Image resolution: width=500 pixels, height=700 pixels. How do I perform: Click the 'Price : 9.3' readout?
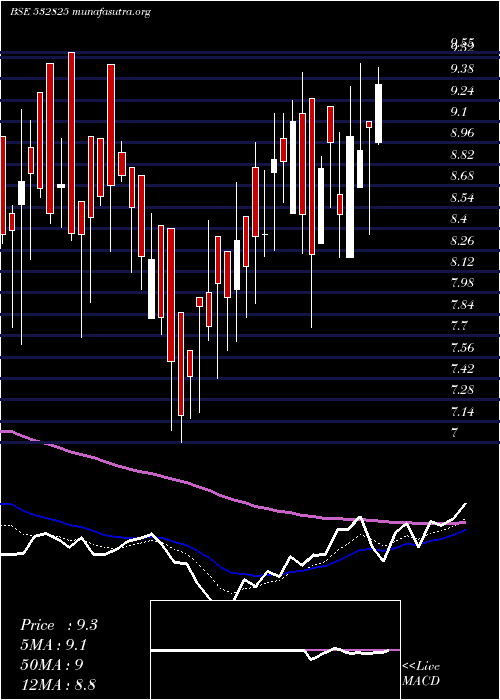click(x=58, y=625)
